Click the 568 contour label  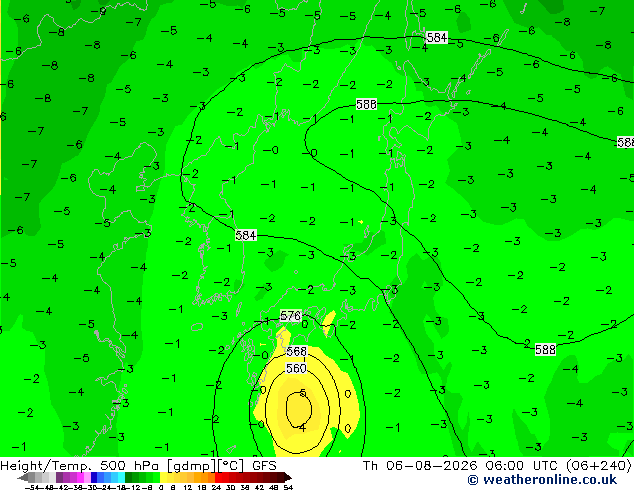[x=296, y=351]
